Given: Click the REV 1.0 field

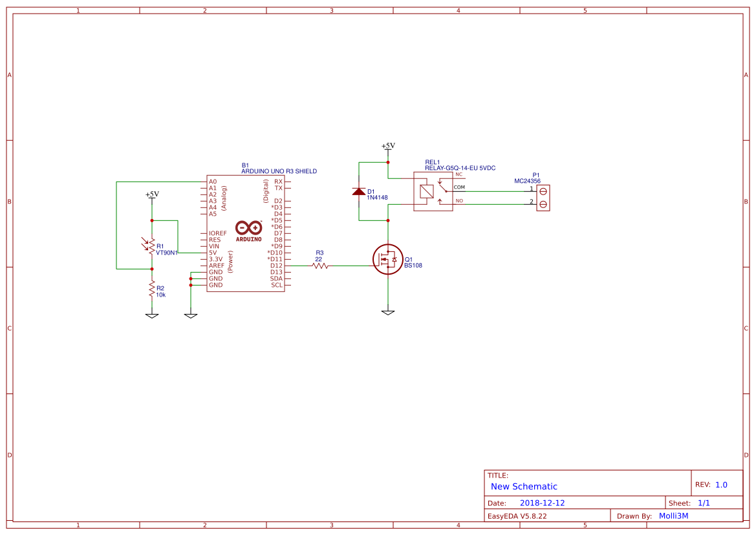Looking at the screenshot, I should [720, 483].
